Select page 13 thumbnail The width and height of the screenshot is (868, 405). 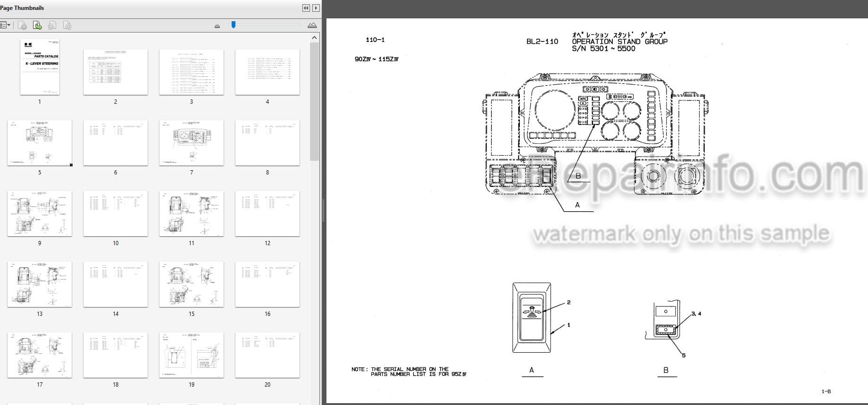point(40,284)
